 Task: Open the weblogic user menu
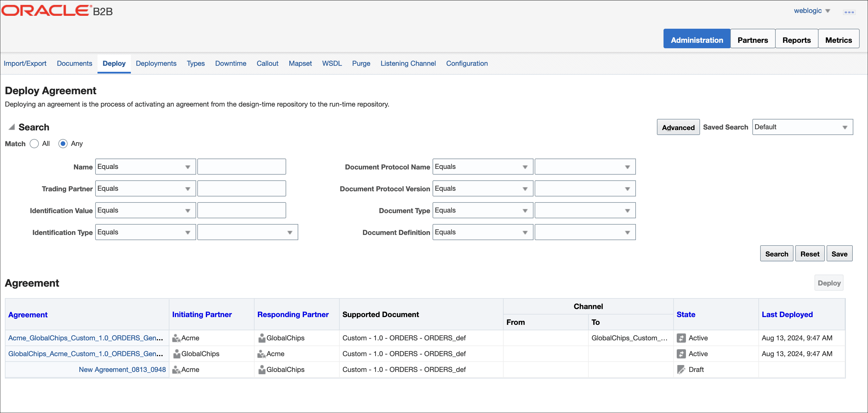pos(811,11)
